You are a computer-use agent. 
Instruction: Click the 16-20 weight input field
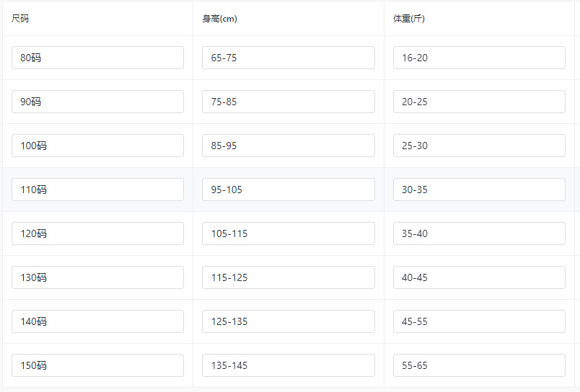click(x=479, y=58)
